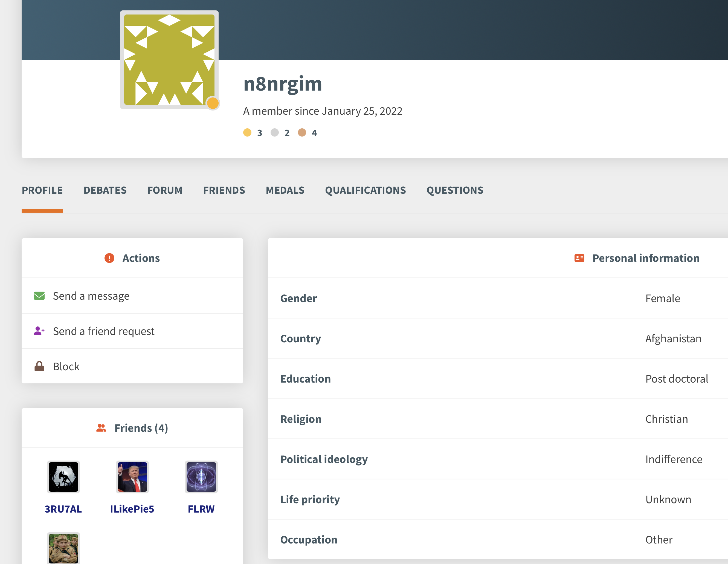Select Send a friend request
This screenshot has height=564, width=728.
tap(104, 331)
